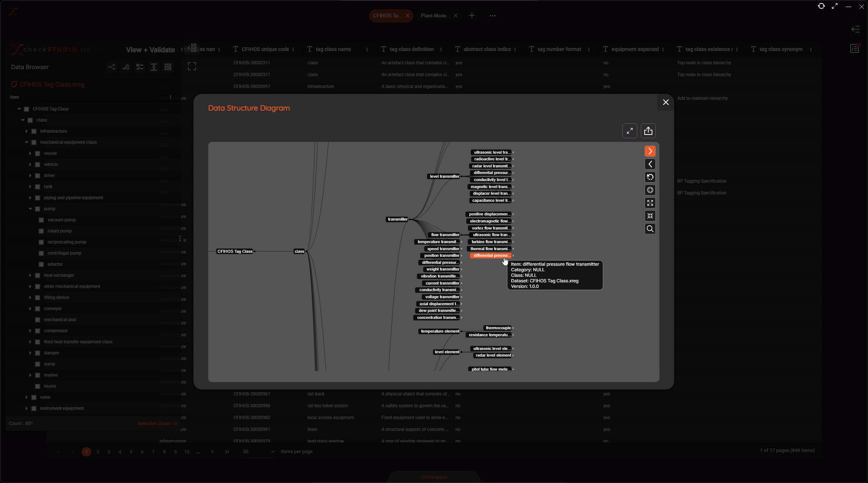
Task: Export the diagram using share icon
Action: [x=648, y=131]
